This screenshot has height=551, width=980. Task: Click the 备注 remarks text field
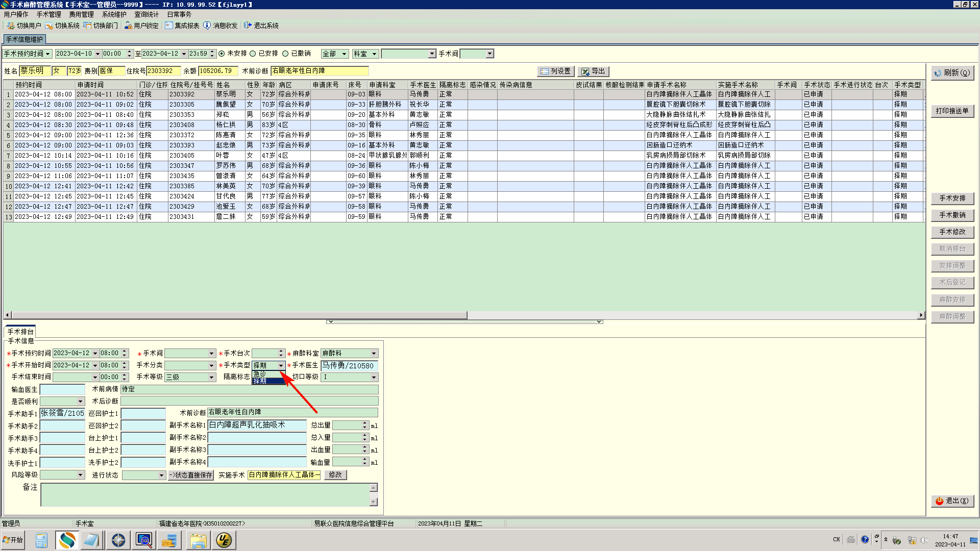(x=205, y=494)
